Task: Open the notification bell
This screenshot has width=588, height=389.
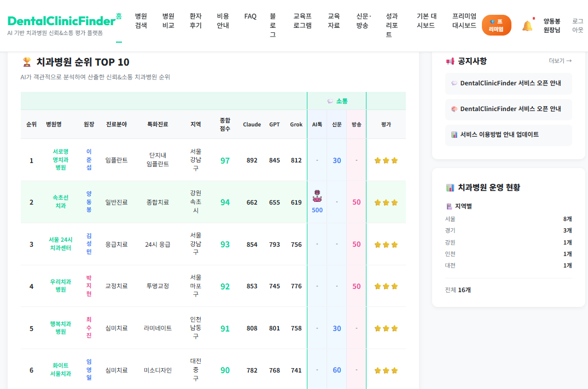Action: (x=527, y=25)
